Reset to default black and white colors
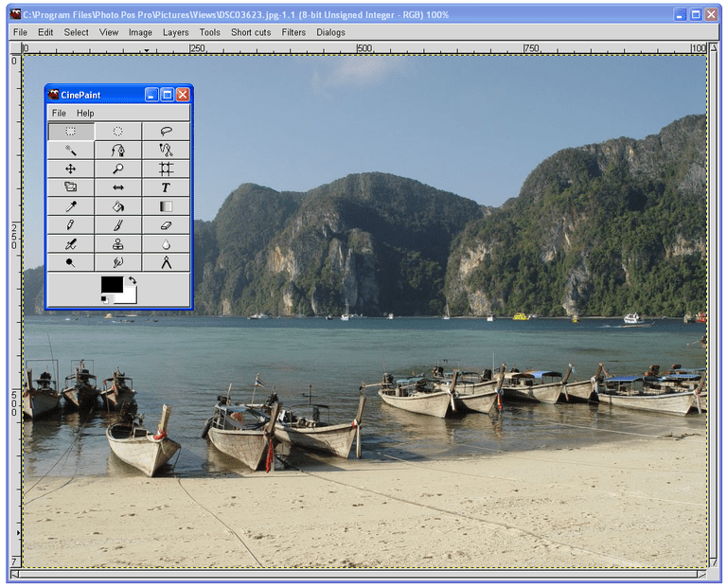The width and height of the screenshot is (727, 588). (104, 299)
